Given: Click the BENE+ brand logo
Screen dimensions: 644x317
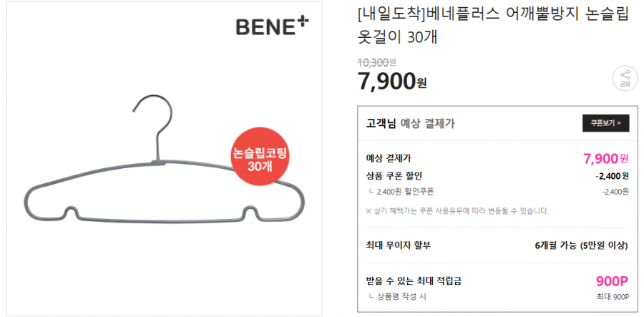Looking at the screenshot, I should pos(273,26).
